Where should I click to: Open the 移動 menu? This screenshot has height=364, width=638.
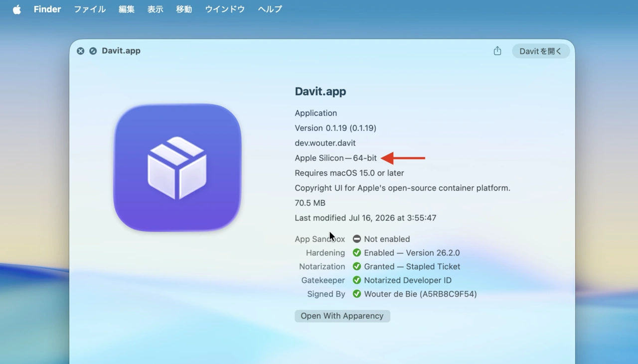[184, 9]
